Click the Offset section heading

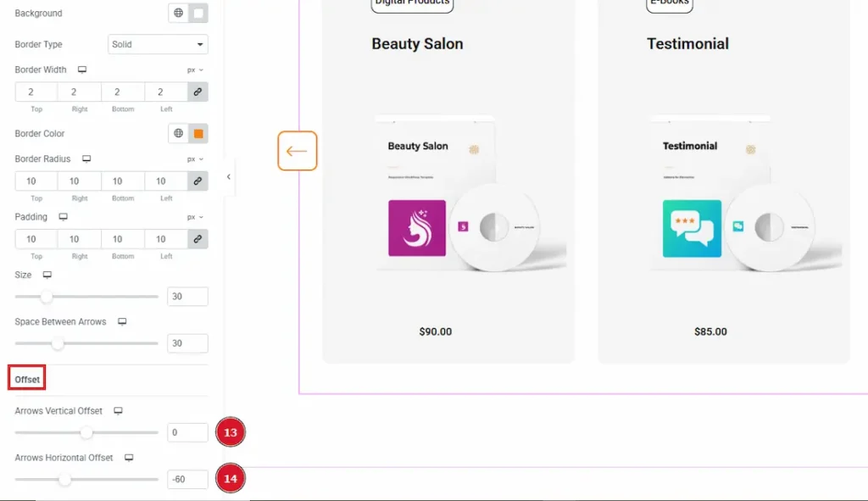[x=27, y=379]
